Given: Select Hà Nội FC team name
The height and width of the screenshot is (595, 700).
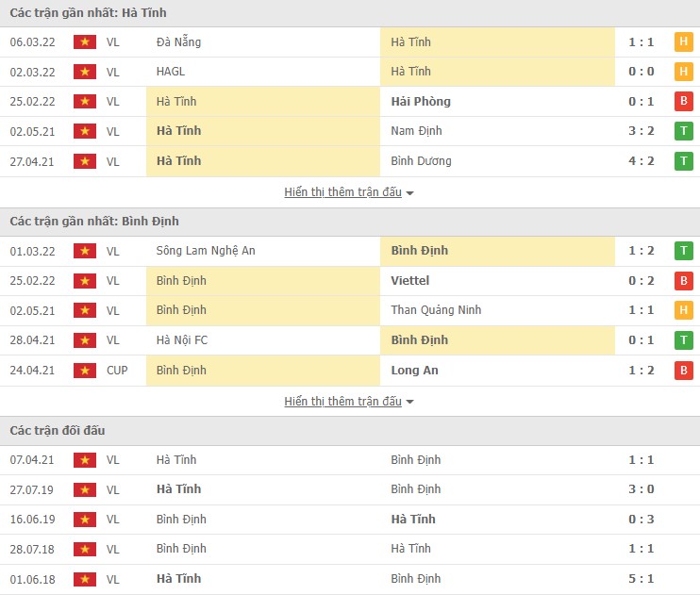Looking at the screenshot, I should (182, 340).
